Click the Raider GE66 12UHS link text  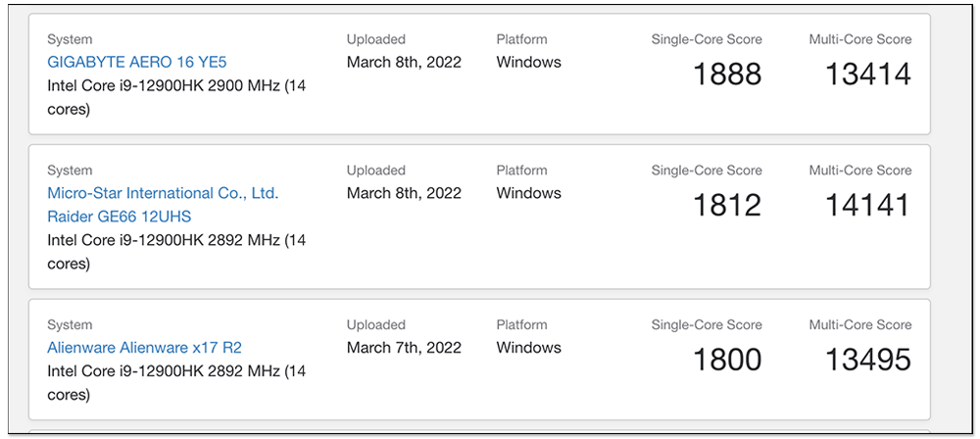pos(120,217)
